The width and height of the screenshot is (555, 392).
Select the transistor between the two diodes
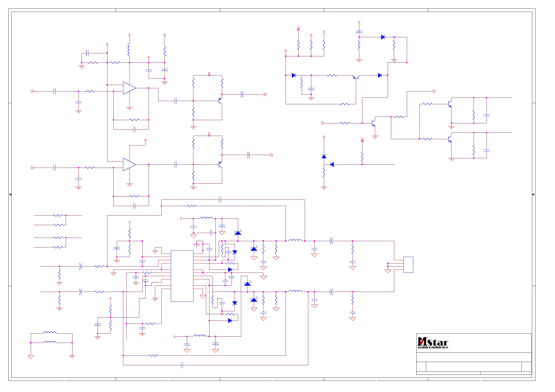click(356, 77)
